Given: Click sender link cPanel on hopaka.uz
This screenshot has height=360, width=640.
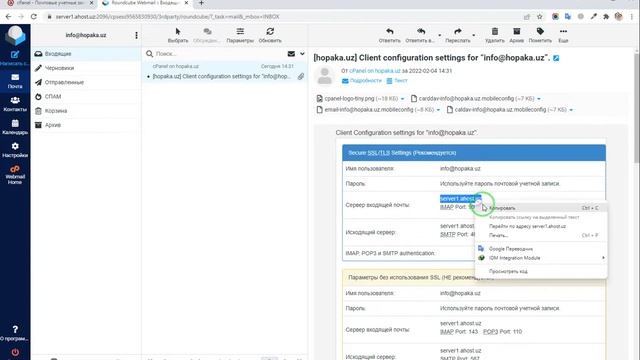Looking at the screenshot, I should [375, 71].
